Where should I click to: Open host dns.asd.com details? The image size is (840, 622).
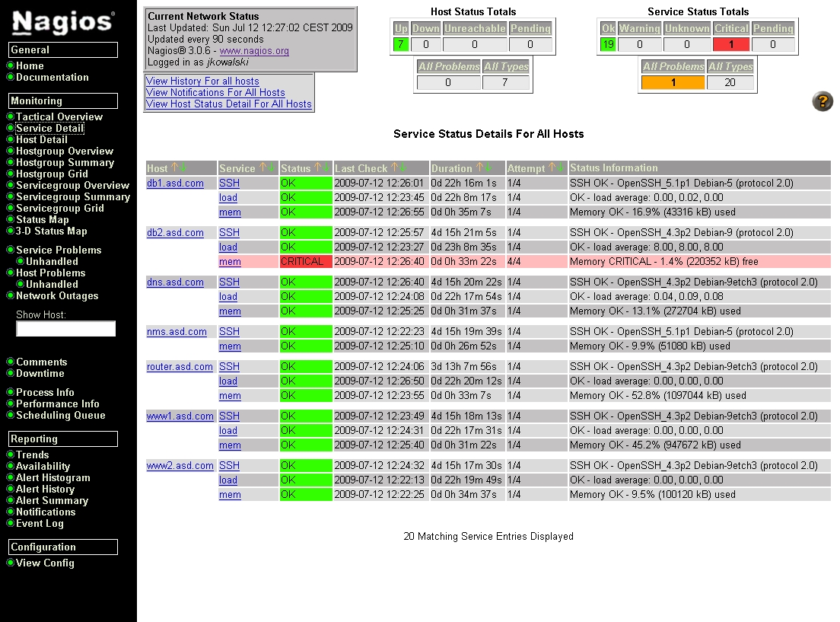tap(175, 282)
